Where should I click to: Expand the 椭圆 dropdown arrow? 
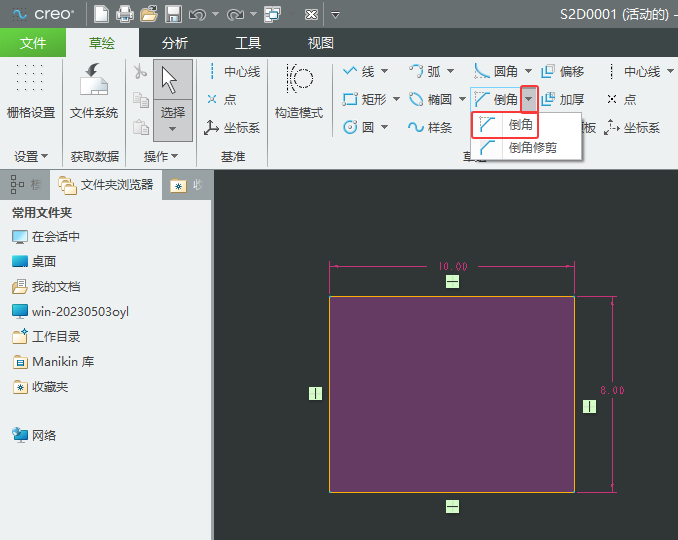tap(462, 99)
